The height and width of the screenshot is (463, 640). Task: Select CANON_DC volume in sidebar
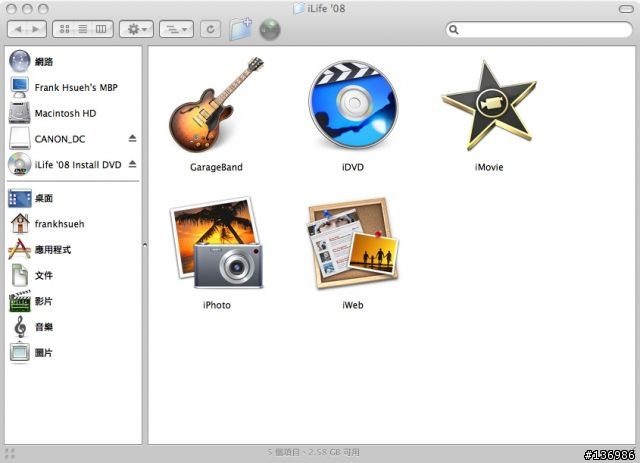click(47, 139)
